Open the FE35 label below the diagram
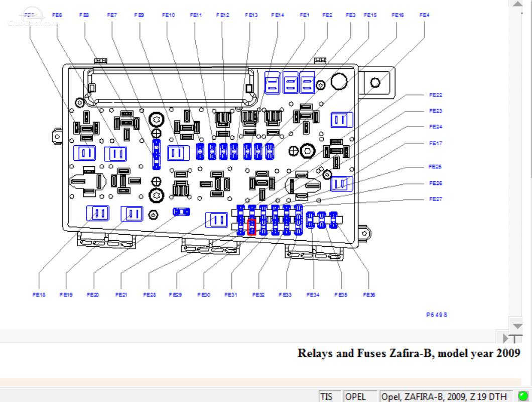 tap(341, 294)
